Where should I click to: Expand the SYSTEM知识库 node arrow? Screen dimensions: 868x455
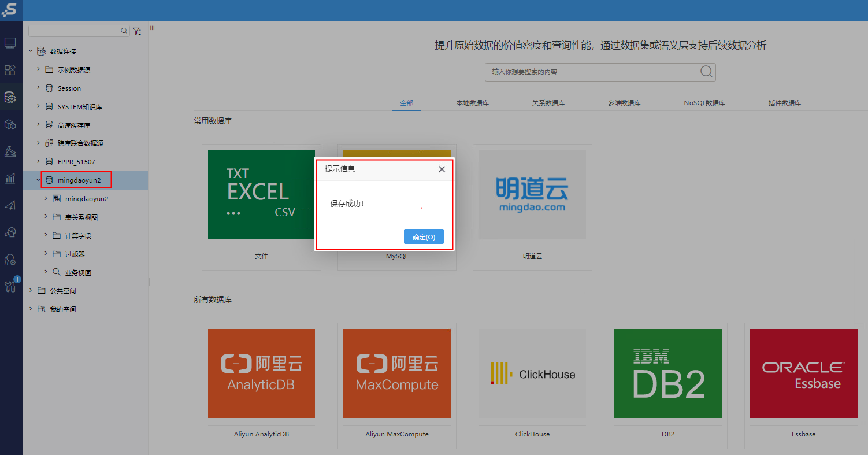click(38, 106)
